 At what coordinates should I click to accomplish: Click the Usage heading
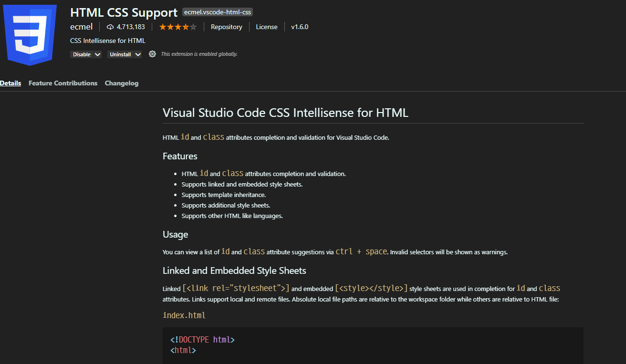point(175,234)
